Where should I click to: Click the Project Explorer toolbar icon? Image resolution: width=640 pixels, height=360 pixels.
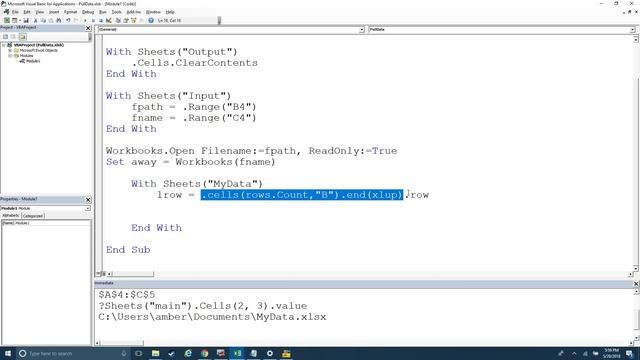tap(118, 20)
